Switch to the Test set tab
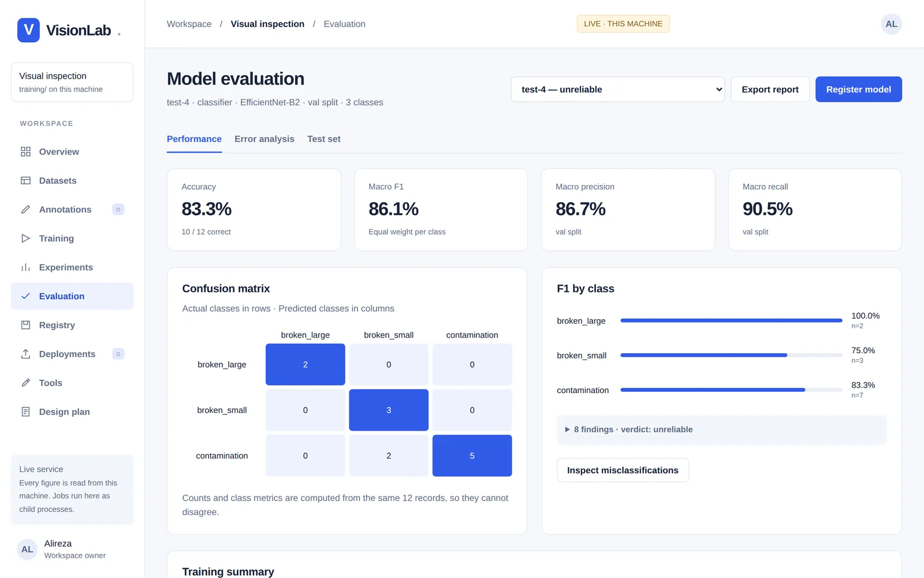924x578 pixels. coord(324,139)
